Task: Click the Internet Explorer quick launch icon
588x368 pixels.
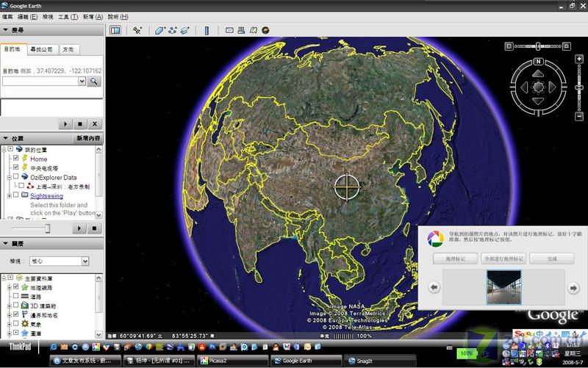Action: (54, 347)
